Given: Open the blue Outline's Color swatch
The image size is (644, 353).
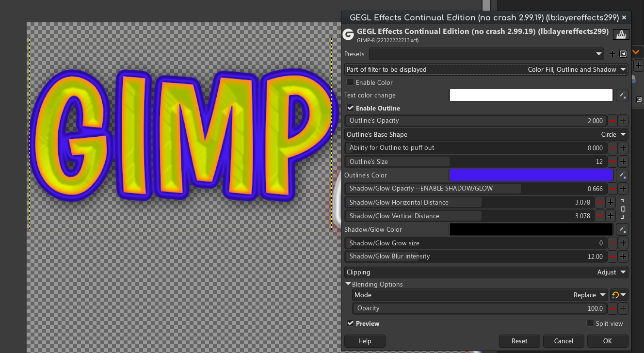Looking at the screenshot, I should point(531,175).
